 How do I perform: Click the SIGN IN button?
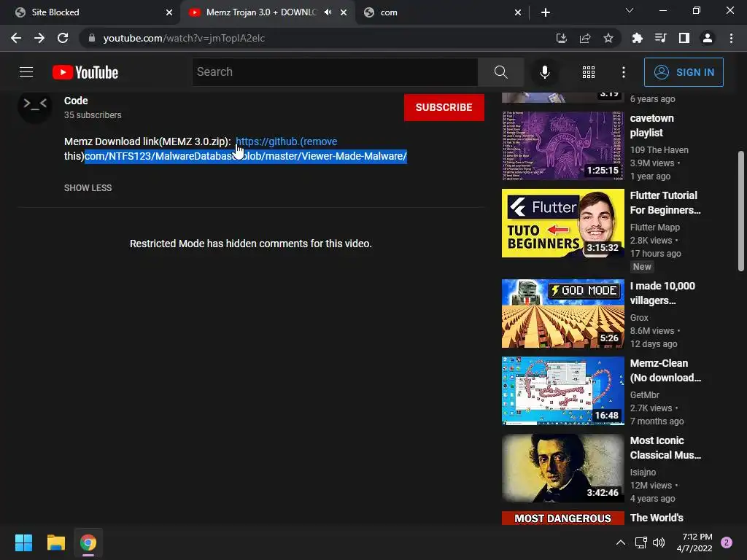pos(684,72)
